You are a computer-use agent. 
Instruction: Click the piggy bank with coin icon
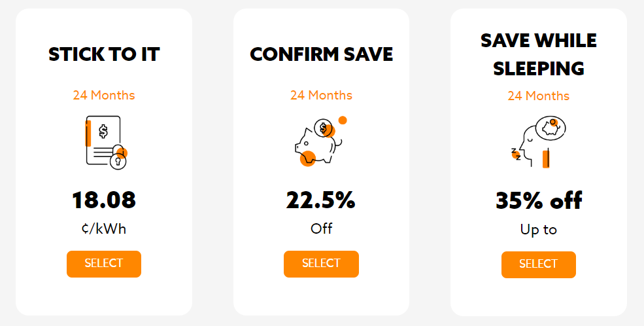click(x=318, y=143)
